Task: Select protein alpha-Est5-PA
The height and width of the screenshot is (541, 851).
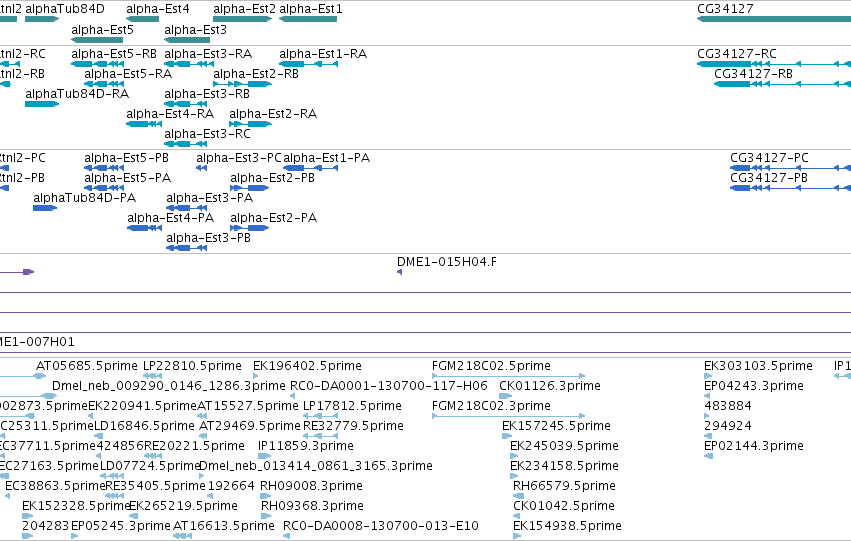Action: click(104, 188)
